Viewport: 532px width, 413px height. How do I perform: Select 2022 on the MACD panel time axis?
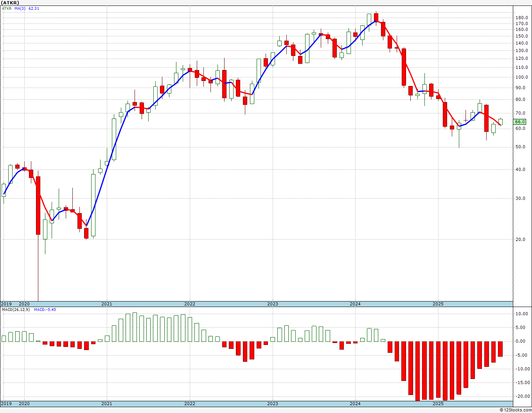[190, 404]
